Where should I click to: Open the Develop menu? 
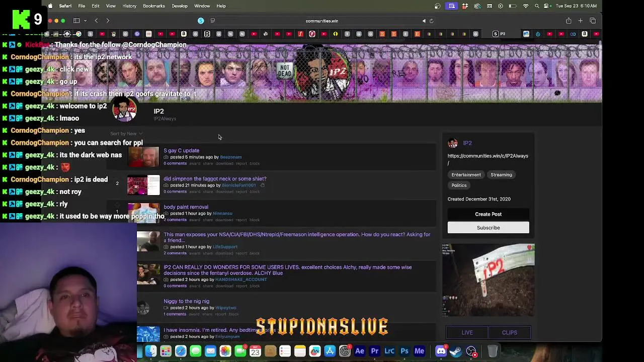(x=180, y=6)
